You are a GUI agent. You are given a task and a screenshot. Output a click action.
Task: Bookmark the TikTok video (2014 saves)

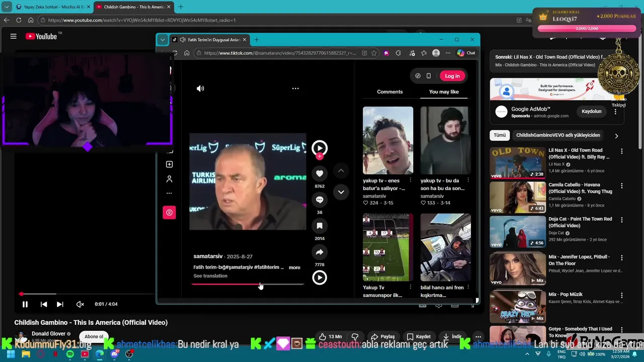pos(319,226)
